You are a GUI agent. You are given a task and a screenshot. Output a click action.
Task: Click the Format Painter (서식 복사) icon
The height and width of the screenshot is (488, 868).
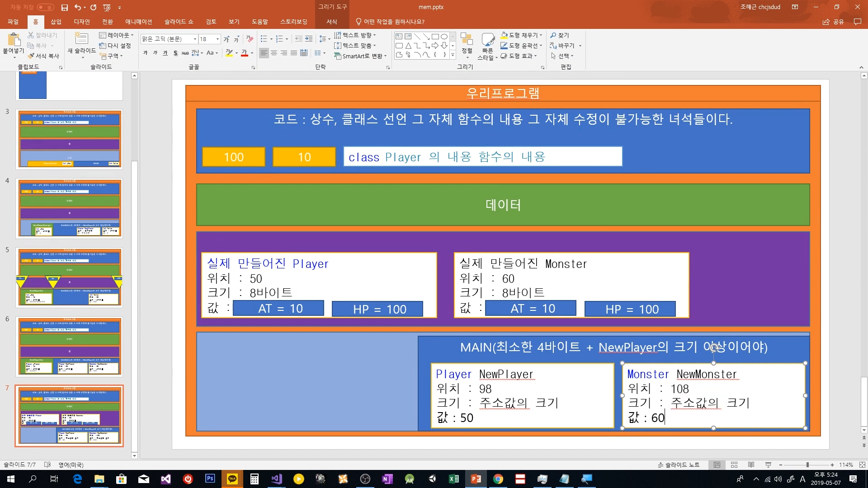click(x=31, y=56)
